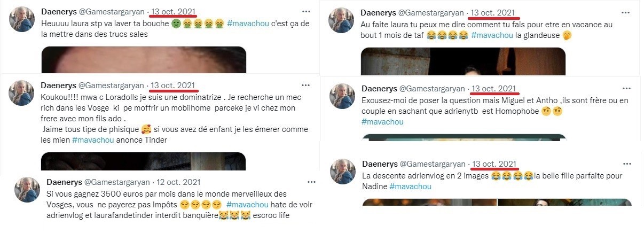
Task: Open the image under the 'laver ta bouche' tweet
Action: coord(144,60)
